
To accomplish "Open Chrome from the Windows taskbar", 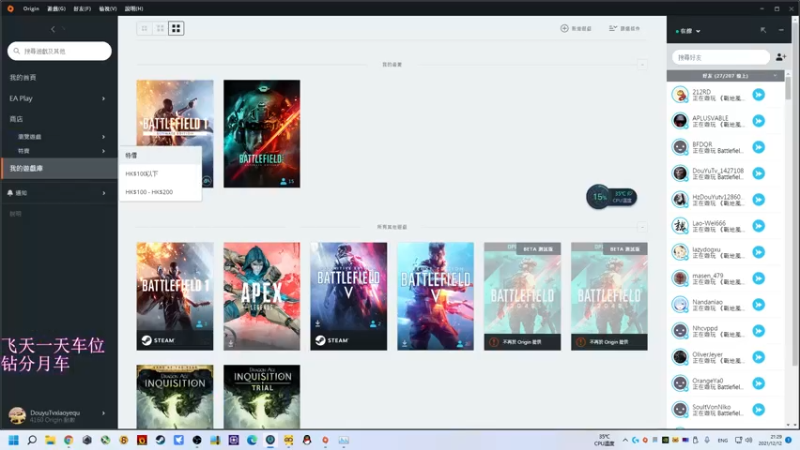I will (68, 440).
